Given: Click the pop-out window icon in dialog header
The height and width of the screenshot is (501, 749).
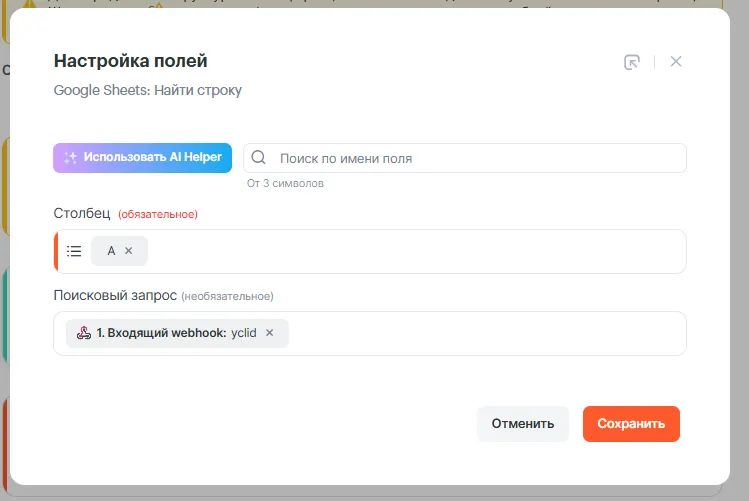Looking at the screenshot, I should (x=631, y=62).
